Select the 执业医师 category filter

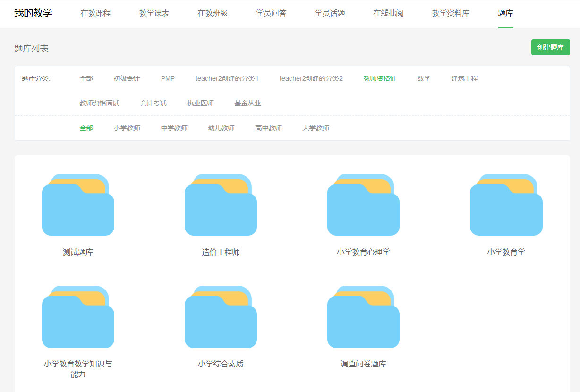coord(200,103)
